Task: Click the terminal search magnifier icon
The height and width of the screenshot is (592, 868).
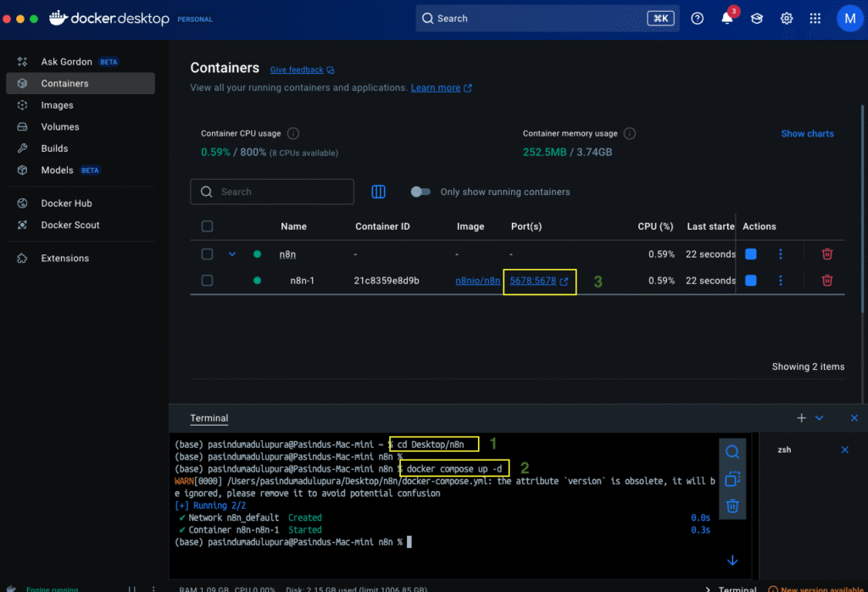Action: (x=732, y=452)
